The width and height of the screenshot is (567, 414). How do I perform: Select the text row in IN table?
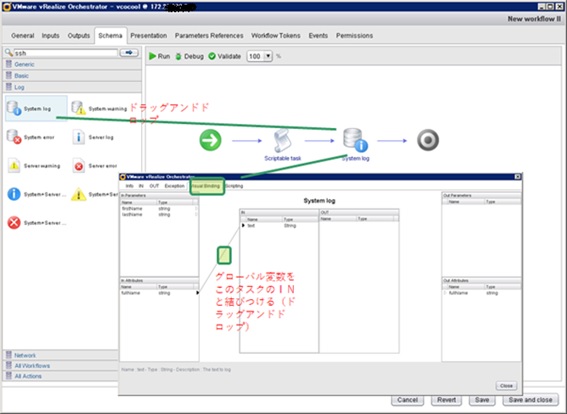pyautogui.click(x=279, y=226)
